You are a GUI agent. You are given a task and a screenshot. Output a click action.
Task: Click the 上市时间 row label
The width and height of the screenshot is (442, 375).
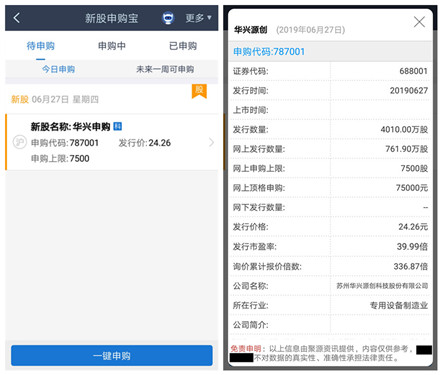click(x=250, y=110)
